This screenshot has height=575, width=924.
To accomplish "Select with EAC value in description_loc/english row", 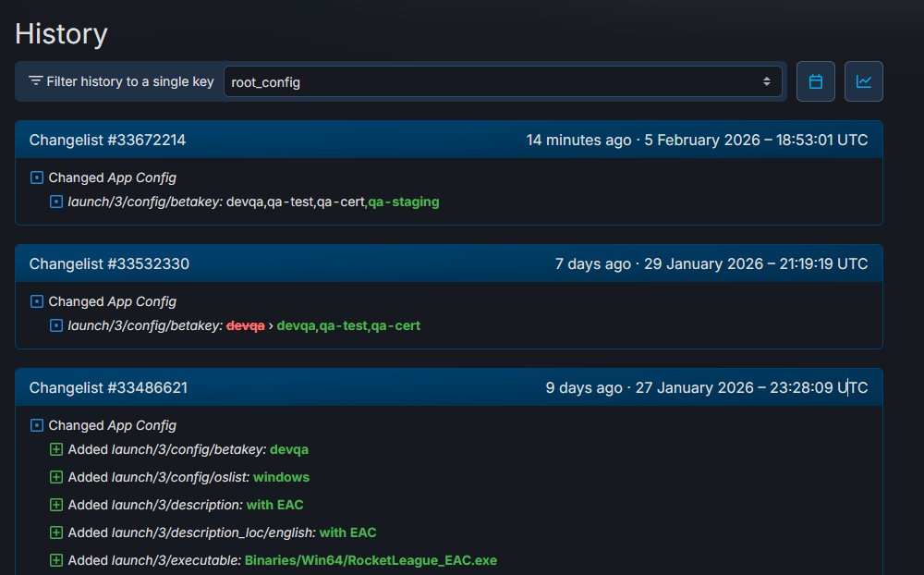I will coord(347,532).
